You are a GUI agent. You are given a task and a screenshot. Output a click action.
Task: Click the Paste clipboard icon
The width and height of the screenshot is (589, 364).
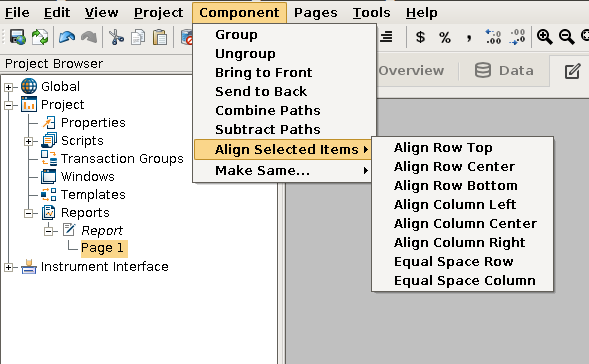(x=160, y=37)
